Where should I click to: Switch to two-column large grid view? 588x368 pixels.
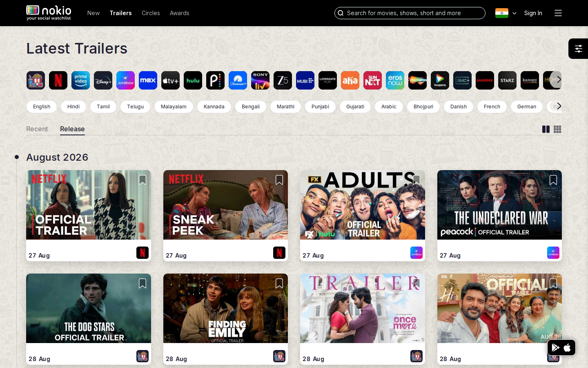[x=546, y=129]
